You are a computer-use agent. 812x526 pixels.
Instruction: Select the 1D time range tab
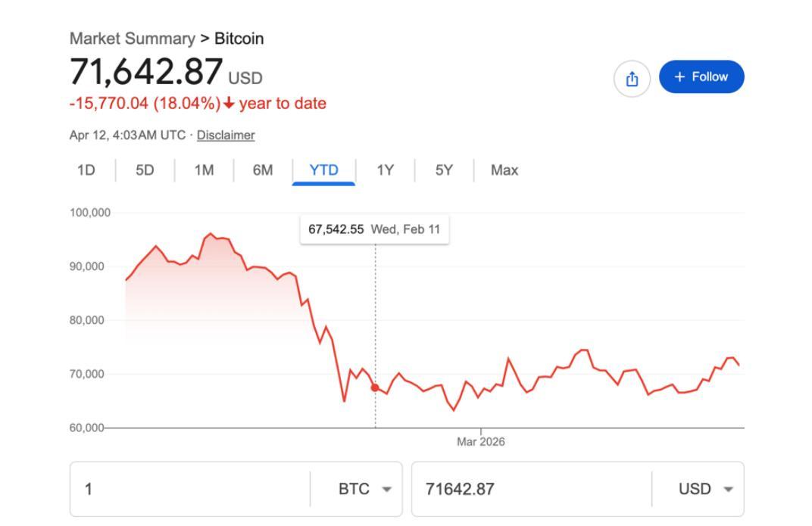point(86,170)
